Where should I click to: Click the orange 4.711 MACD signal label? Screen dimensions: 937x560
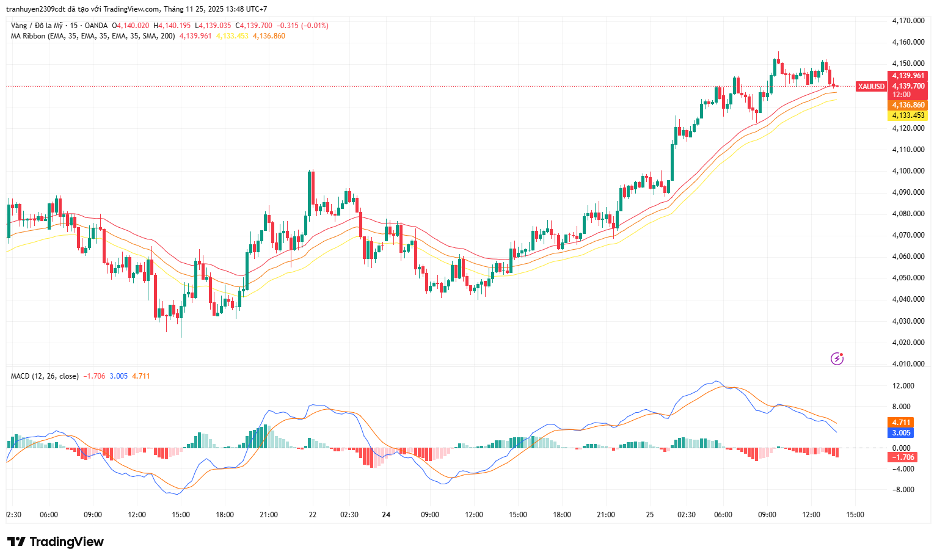click(901, 422)
